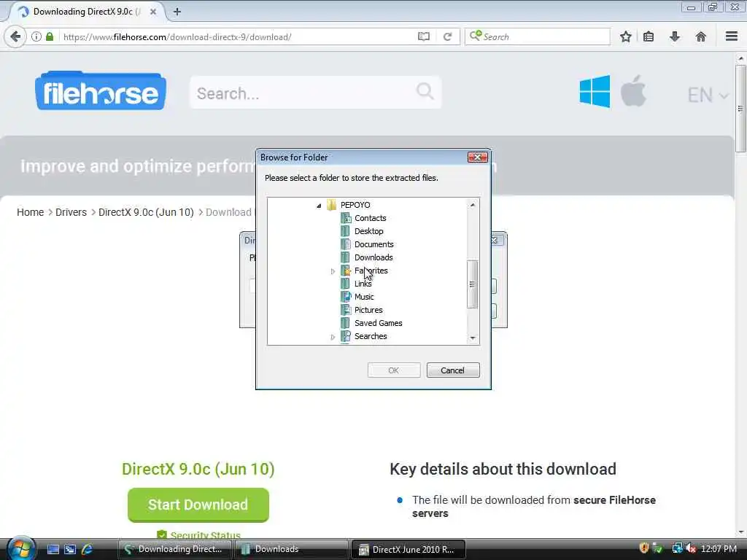Click folder tree scrollbar down arrow

(473, 338)
